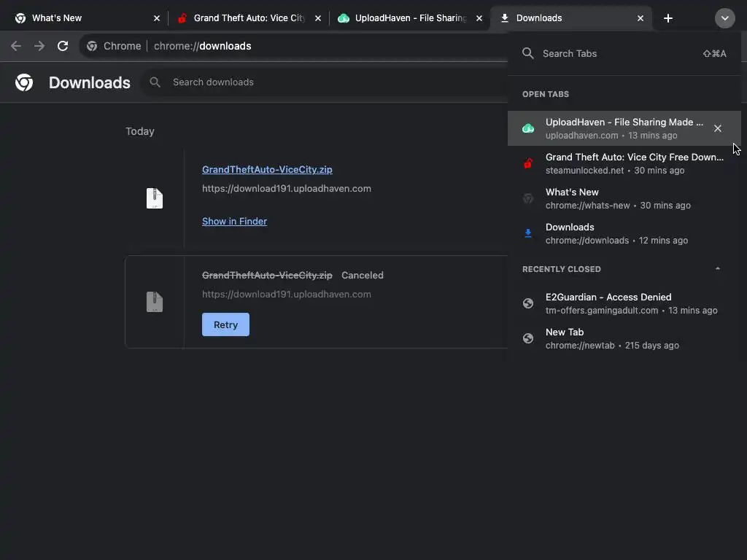Screen dimensions: 747x560
Task: Switch to the What's New tab
Action: tap(80, 18)
